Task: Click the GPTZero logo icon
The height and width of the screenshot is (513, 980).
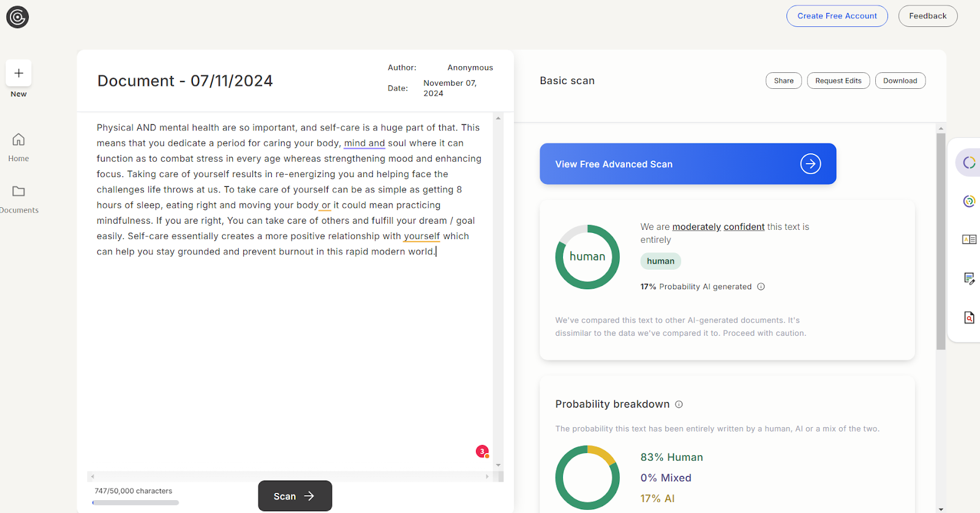Action: 18,17
